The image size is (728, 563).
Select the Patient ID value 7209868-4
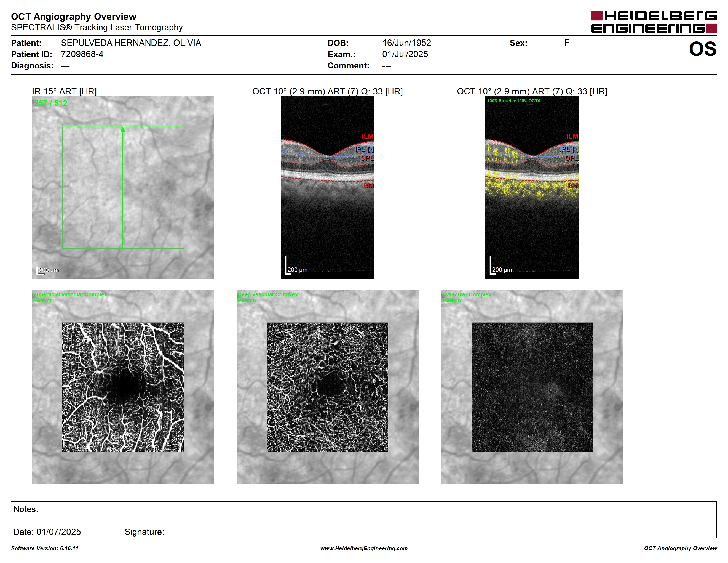[x=82, y=54]
